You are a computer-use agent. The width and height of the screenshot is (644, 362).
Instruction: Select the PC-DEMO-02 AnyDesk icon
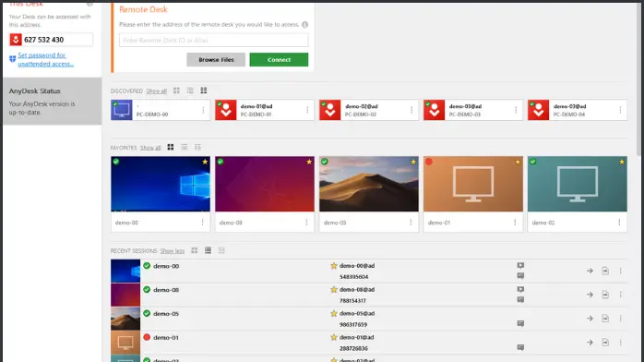[x=330, y=110]
